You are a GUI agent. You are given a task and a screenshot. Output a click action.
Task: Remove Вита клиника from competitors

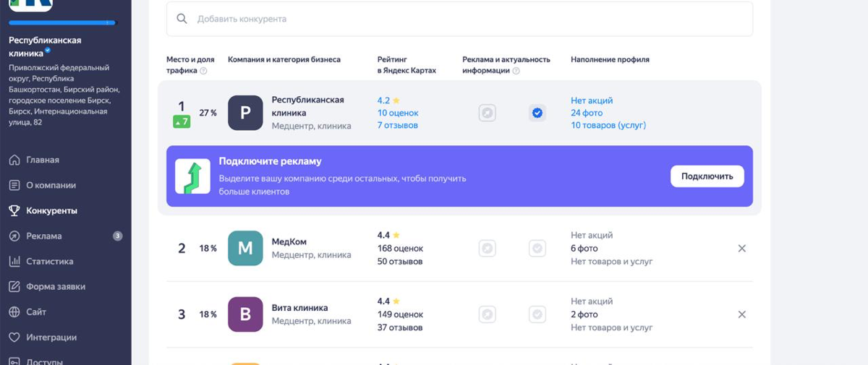[741, 314]
